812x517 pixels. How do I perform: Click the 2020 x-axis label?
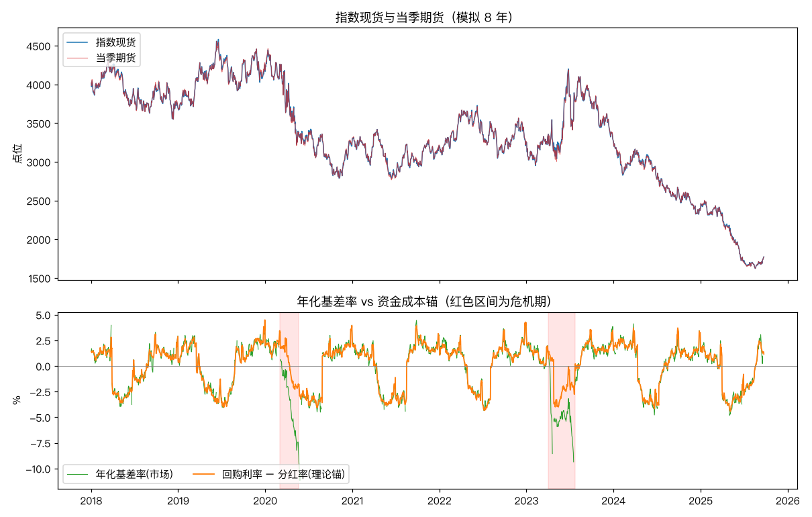pyautogui.click(x=265, y=500)
